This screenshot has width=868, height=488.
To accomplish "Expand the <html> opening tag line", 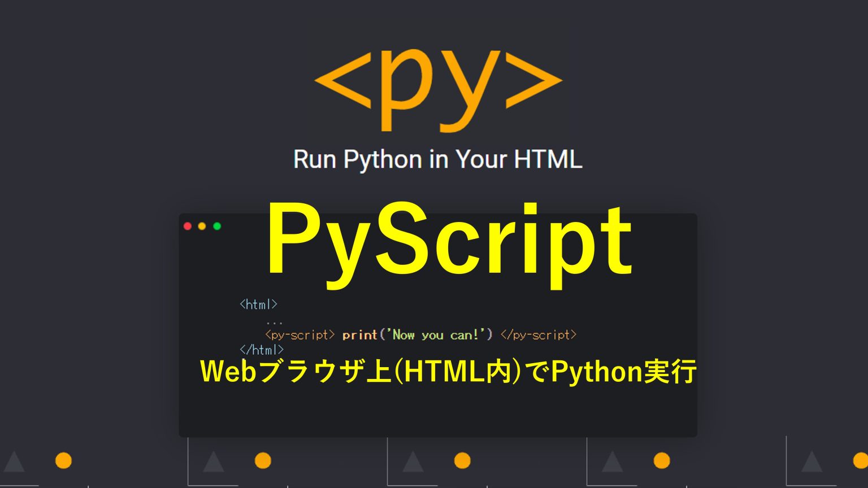I will (x=259, y=304).
